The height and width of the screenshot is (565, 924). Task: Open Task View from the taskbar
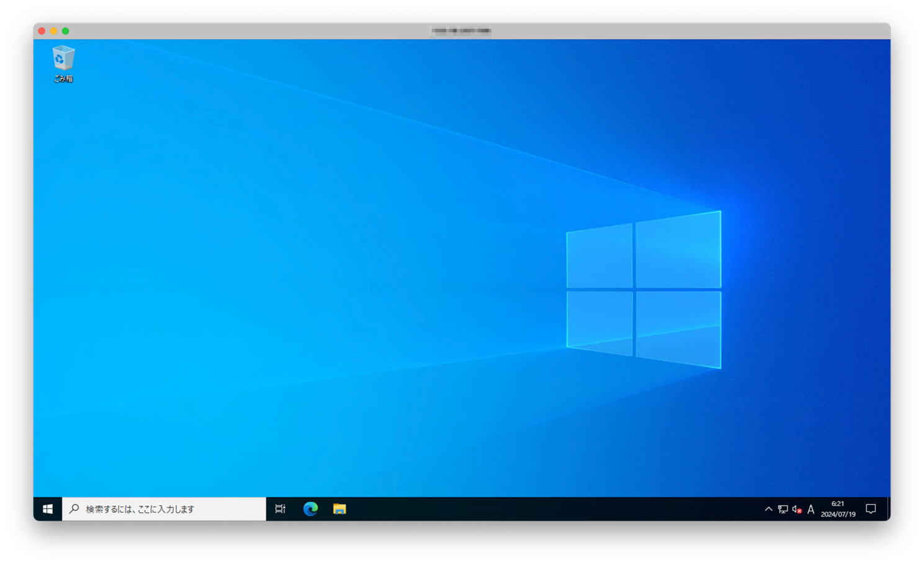[280, 509]
